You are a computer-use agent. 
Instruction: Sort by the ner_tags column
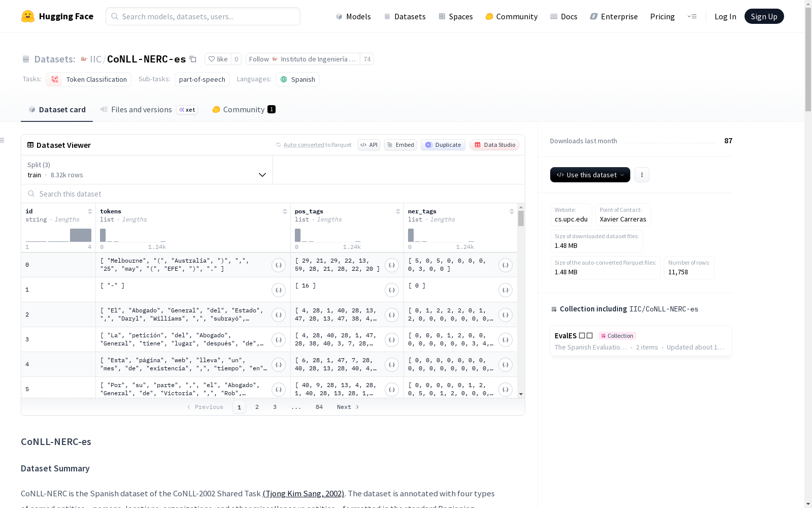pyautogui.click(x=512, y=211)
